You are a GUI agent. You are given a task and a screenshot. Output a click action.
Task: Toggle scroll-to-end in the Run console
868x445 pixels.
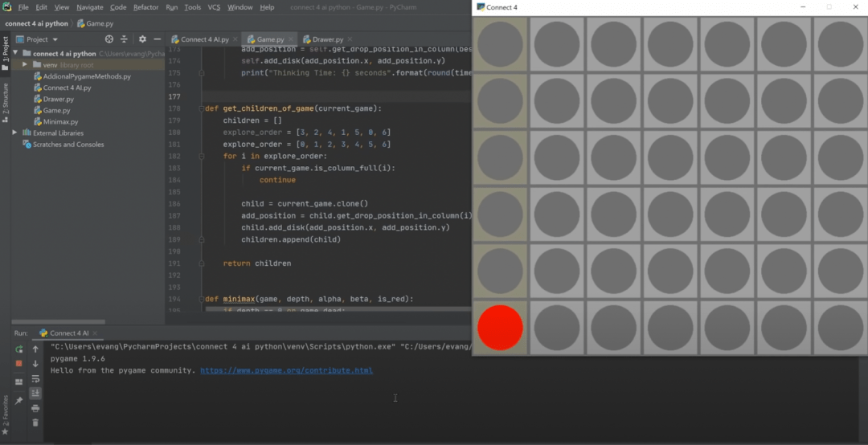point(35,393)
